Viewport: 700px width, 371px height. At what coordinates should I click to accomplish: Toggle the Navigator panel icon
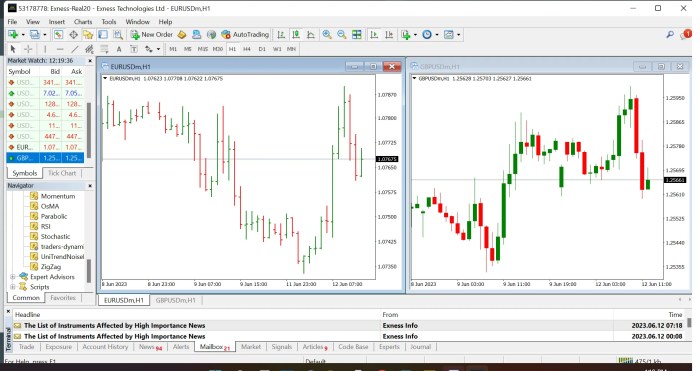88,34
